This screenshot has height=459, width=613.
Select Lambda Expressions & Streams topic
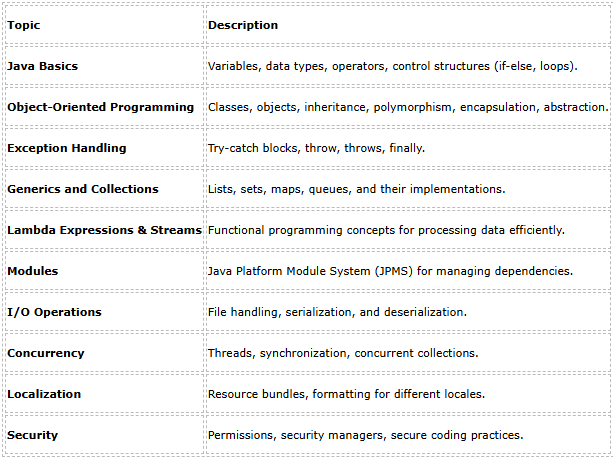(x=104, y=230)
